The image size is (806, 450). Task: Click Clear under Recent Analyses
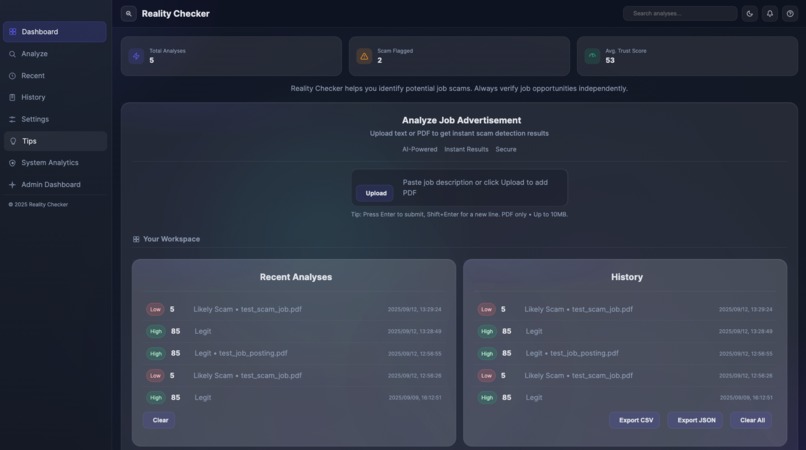160,420
